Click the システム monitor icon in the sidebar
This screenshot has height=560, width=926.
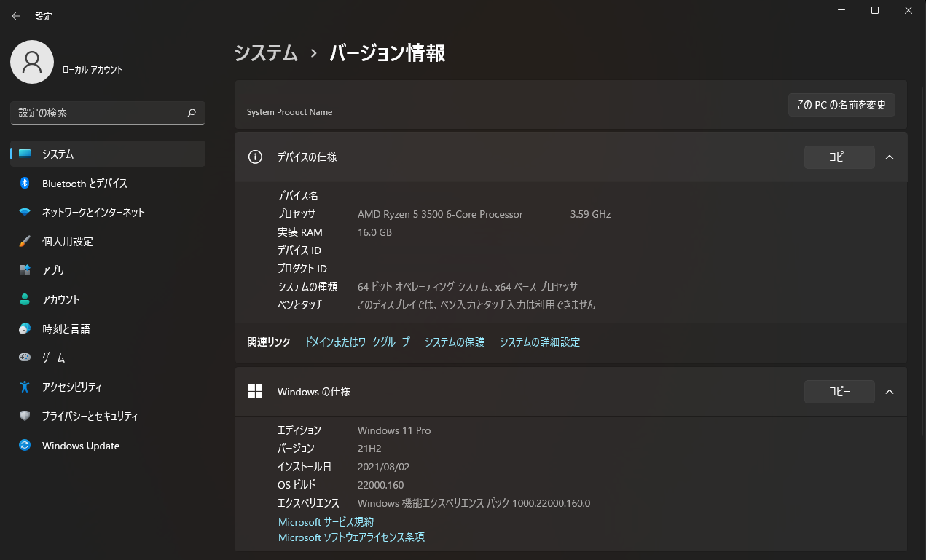(25, 154)
